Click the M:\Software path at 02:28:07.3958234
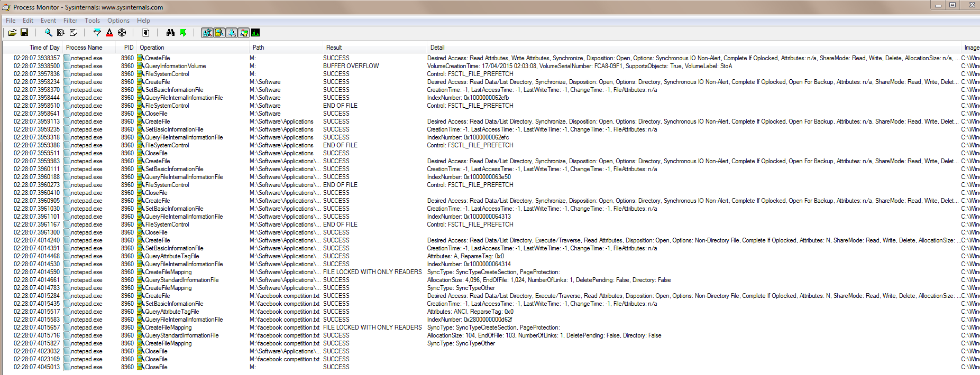The height and width of the screenshot is (375, 980). [265, 82]
